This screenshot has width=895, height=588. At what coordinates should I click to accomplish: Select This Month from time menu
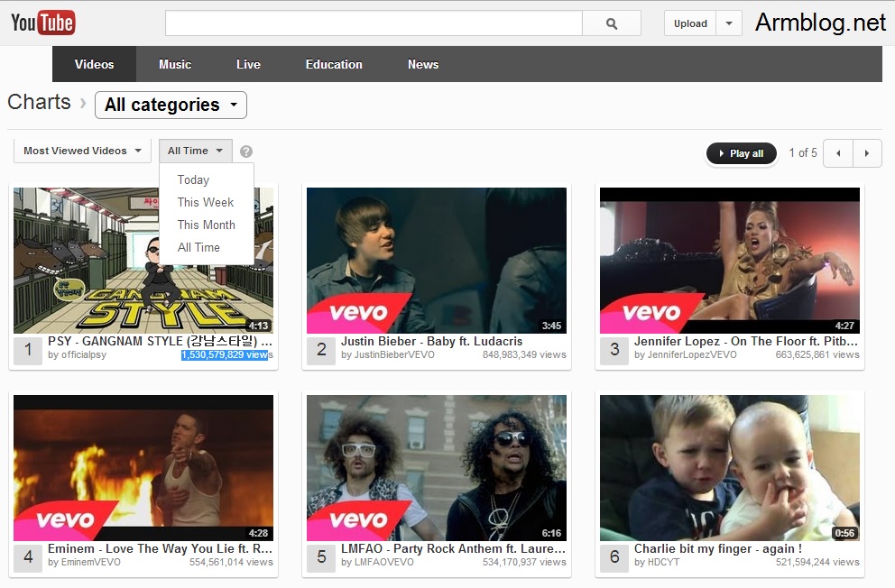pyautogui.click(x=206, y=225)
